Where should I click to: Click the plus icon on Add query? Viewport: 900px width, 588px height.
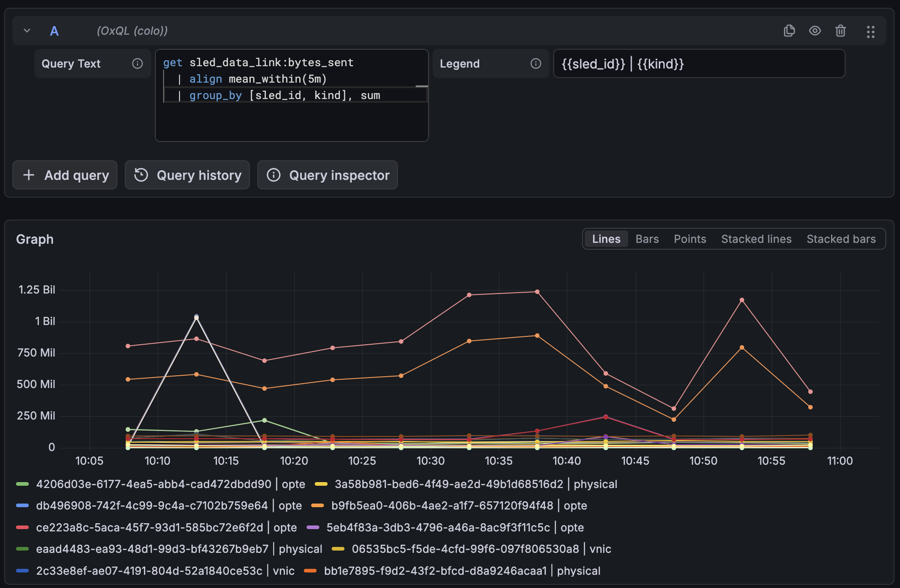point(28,175)
